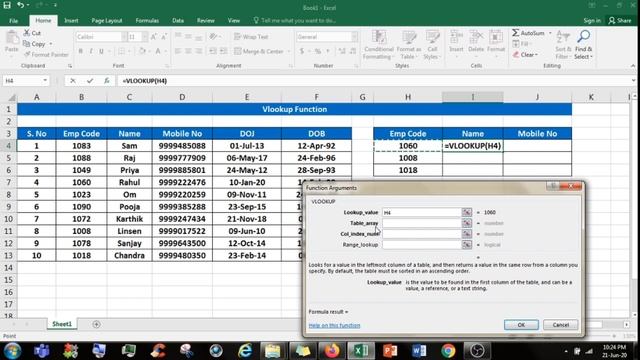Screen dimensions: 640x360
Task: Collapse dialog via Lookup_value range selector icon
Action: pos(467,212)
